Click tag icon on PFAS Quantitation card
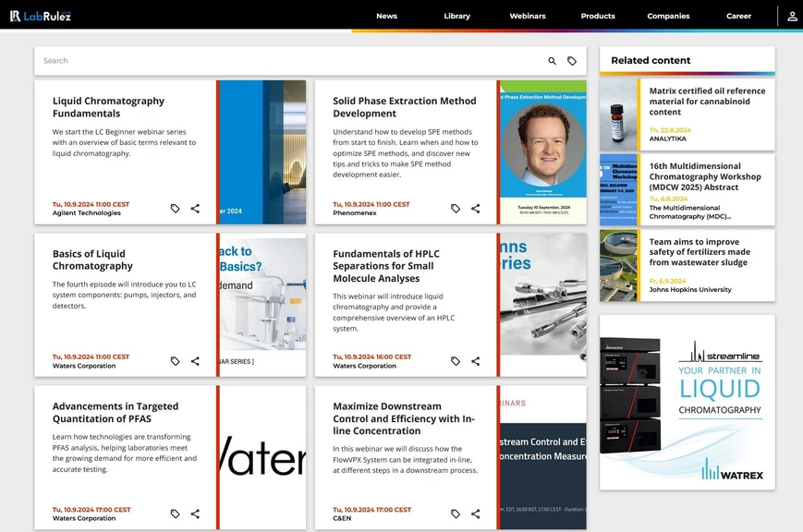This screenshot has height=532, width=803. click(176, 514)
